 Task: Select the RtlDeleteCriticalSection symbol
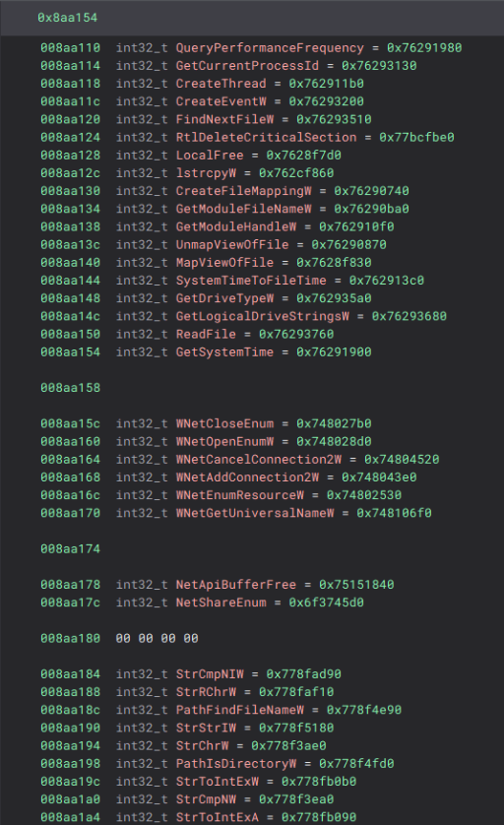coord(266,137)
